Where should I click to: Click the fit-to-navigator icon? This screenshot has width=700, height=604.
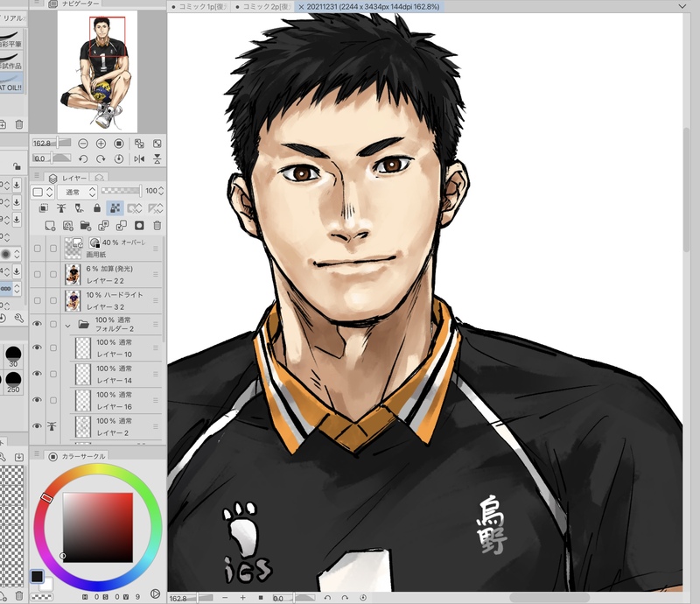tap(139, 144)
